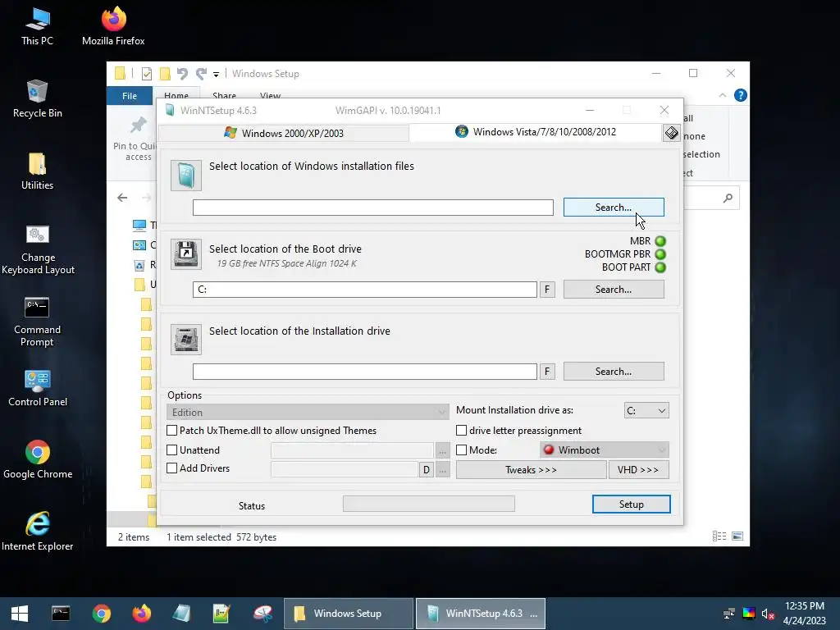840x630 pixels.
Task: Click the Explorer back navigation arrow
Action: pos(122,198)
